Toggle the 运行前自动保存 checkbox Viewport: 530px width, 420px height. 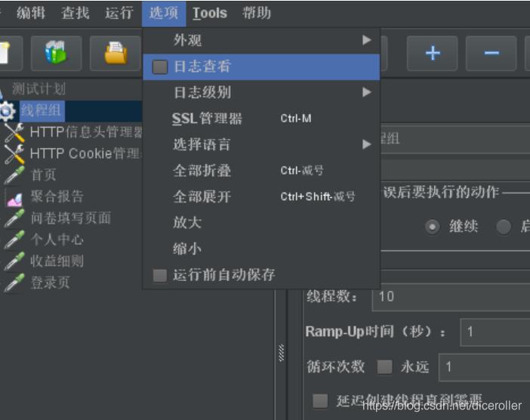pos(160,275)
